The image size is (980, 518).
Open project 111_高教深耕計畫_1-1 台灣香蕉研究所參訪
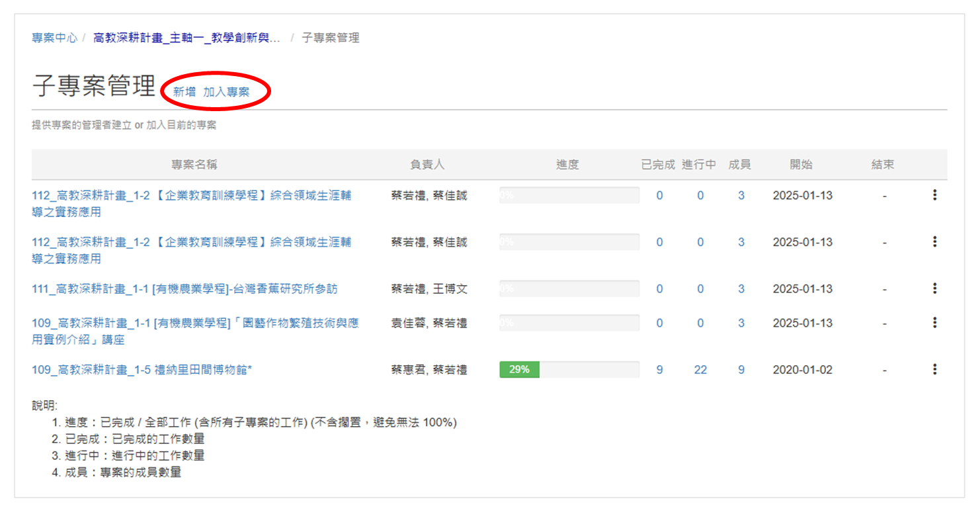click(184, 289)
